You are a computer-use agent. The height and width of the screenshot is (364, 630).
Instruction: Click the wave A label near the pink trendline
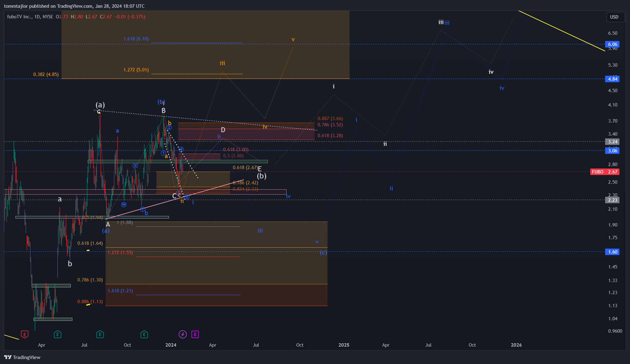click(108, 224)
